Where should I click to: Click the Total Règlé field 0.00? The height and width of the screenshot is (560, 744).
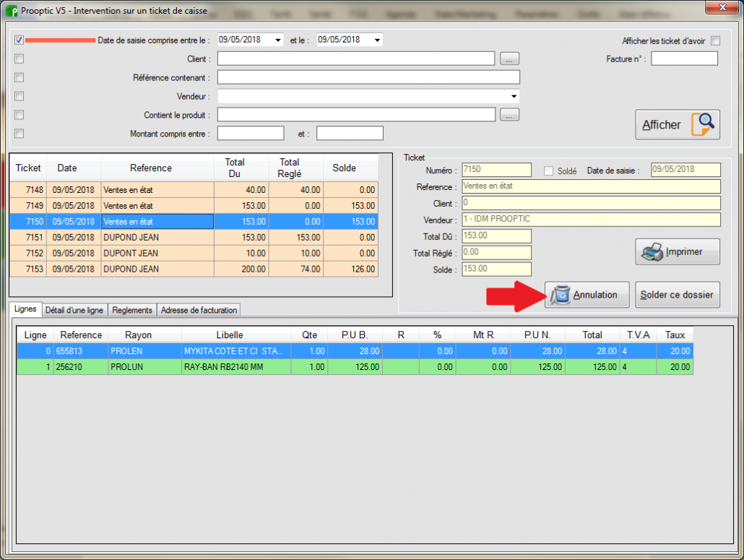coord(496,252)
